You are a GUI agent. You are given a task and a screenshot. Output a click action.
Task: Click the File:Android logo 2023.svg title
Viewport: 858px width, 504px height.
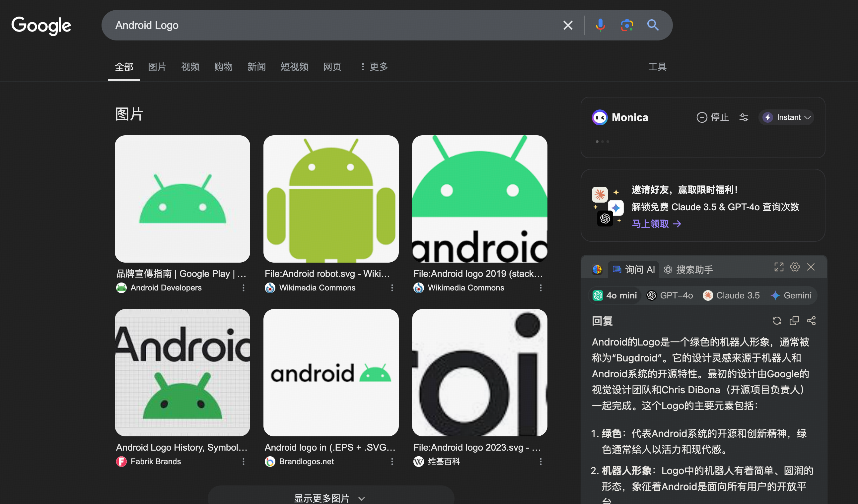pos(477,447)
